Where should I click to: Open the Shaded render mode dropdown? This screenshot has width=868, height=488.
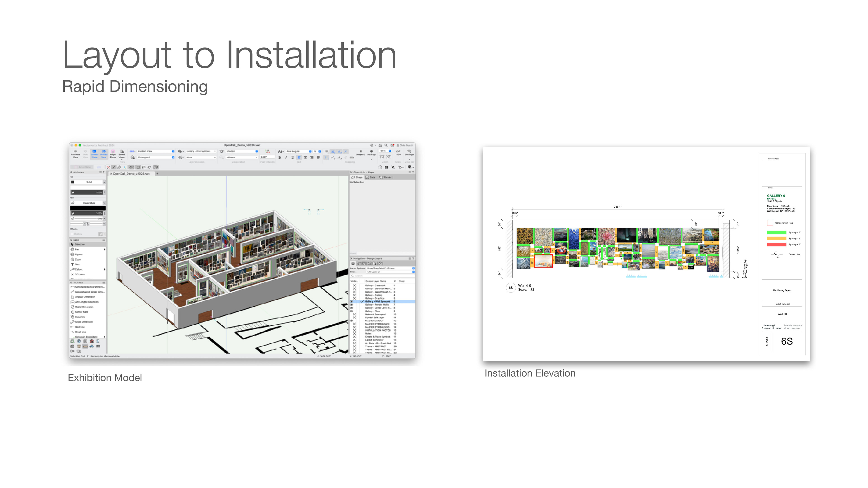click(x=242, y=152)
